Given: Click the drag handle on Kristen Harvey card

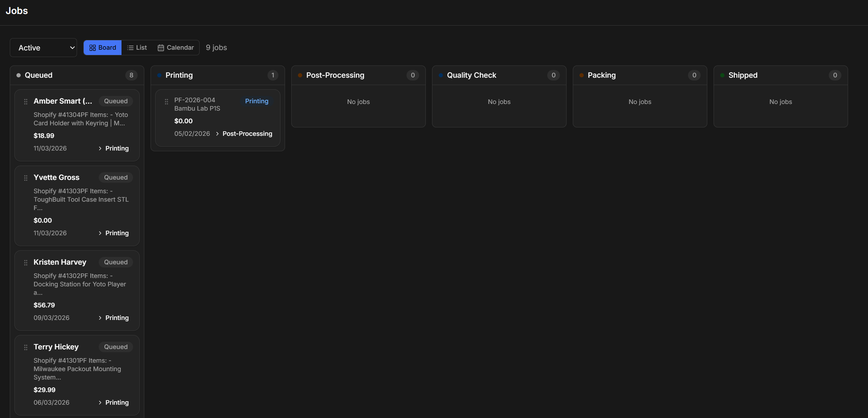Looking at the screenshot, I should click(x=26, y=263).
